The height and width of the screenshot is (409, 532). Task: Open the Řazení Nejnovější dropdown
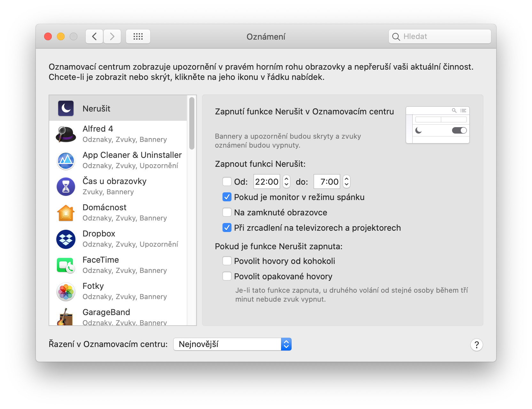click(232, 344)
